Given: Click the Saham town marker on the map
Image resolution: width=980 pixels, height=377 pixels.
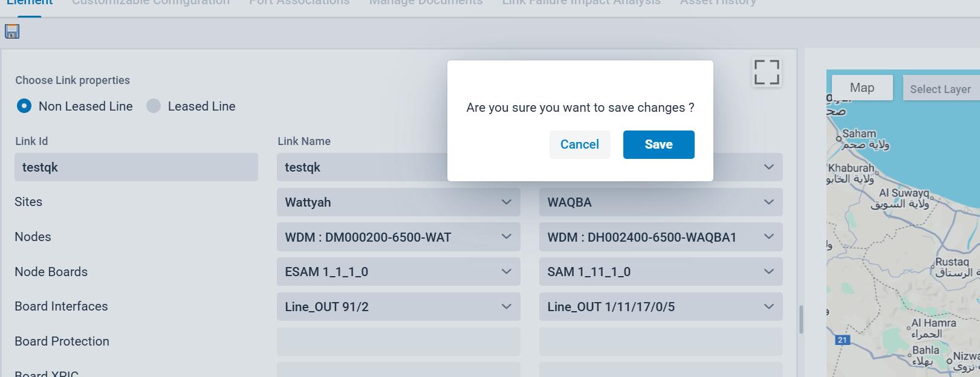Looking at the screenshot, I should click(x=839, y=138).
